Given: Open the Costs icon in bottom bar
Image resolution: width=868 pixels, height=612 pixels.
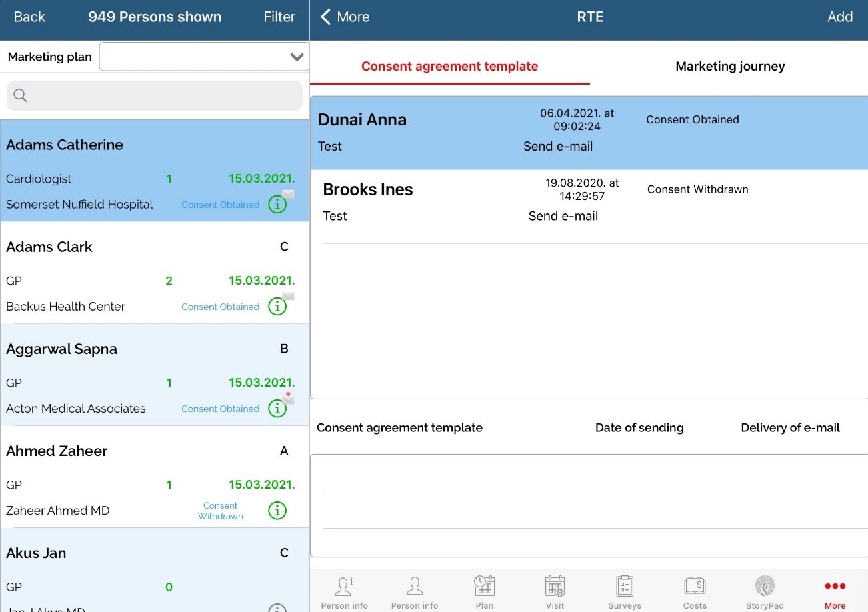Looking at the screenshot, I should point(695,587).
